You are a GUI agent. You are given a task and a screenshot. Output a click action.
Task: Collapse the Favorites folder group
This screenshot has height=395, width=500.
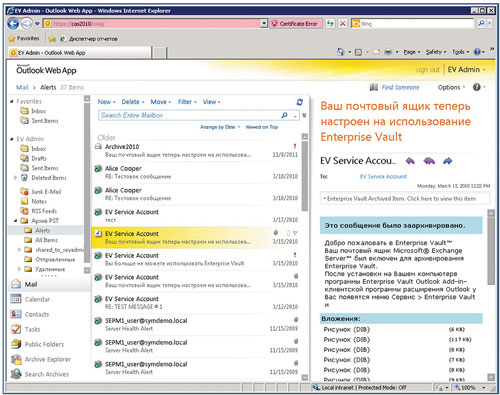pyautogui.click(x=12, y=101)
